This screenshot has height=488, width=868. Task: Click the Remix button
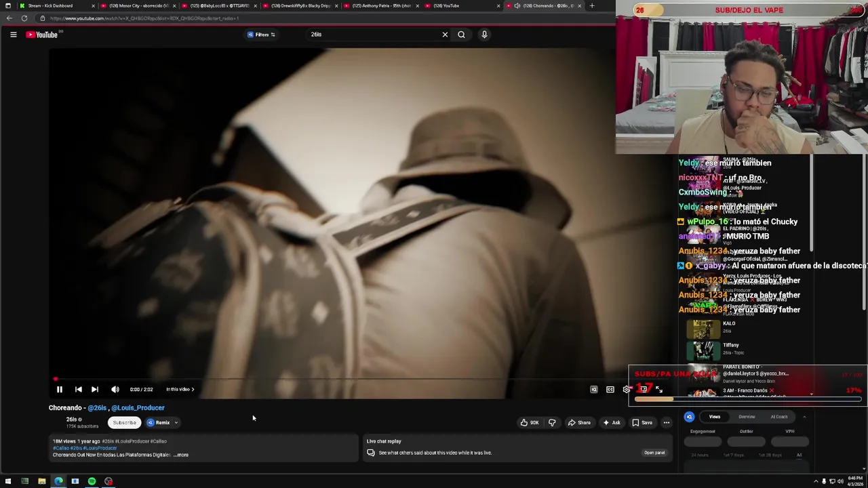pyautogui.click(x=159, y=422)
